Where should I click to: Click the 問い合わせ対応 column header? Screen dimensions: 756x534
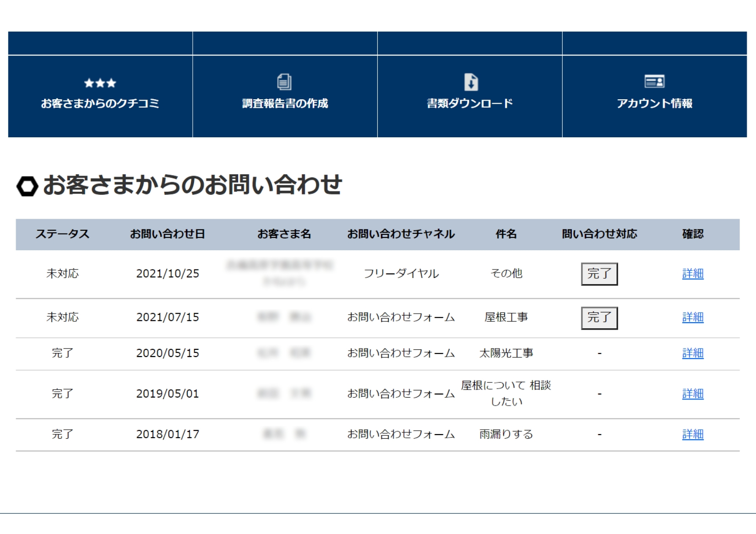599,234
